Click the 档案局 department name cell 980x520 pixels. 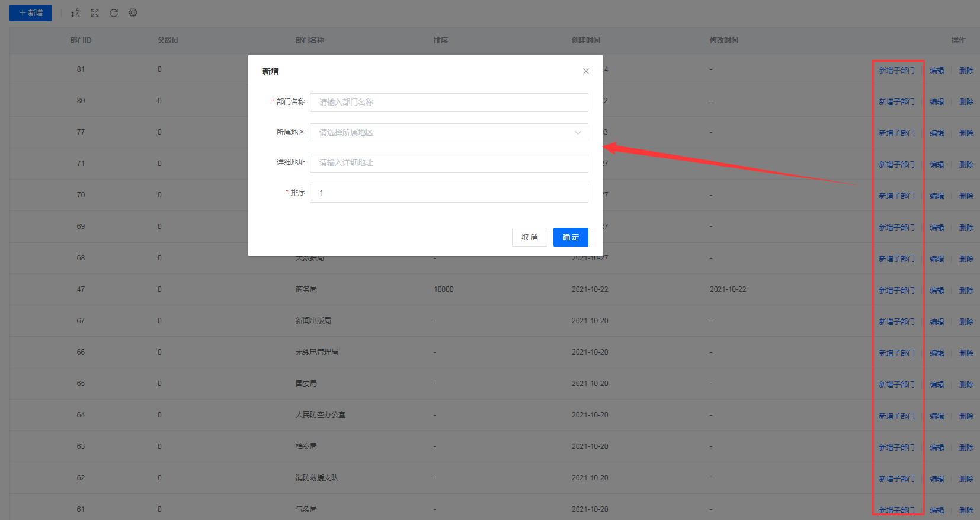(x=306, y=446)
